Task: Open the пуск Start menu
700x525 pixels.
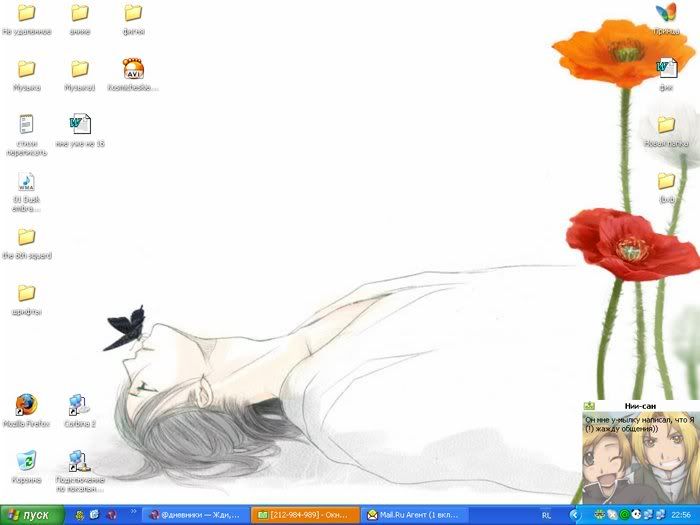Action: click(x=32, y=515)
